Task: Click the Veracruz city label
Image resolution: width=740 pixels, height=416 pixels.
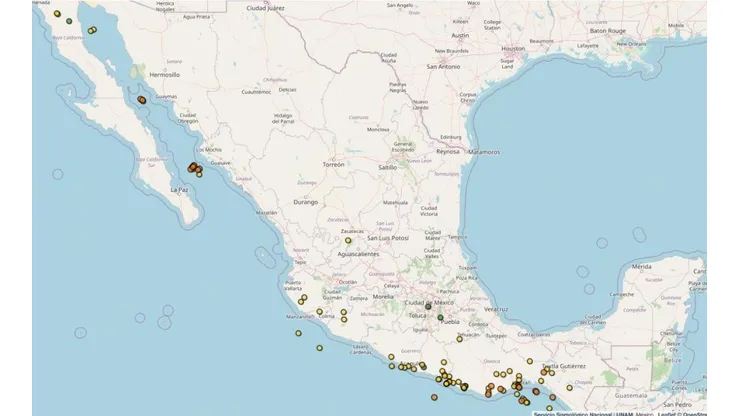Action: coord(496,309)
